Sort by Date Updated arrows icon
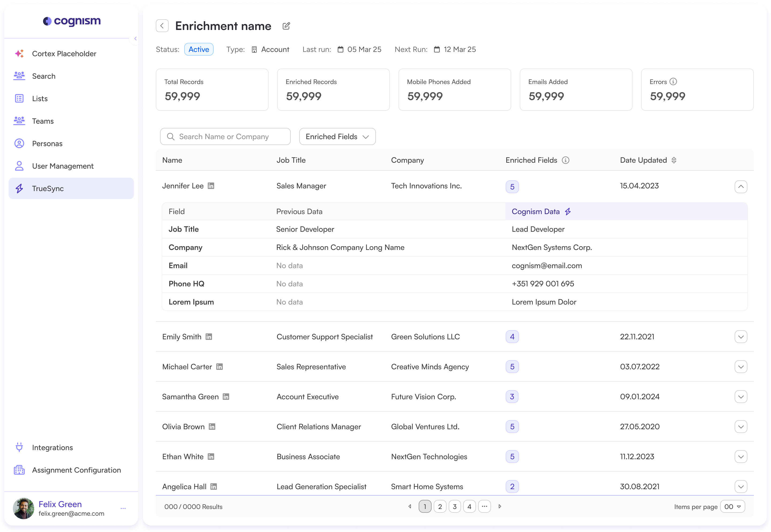The width and height of the screenshot is (771, 532). (x=674, y=160)
